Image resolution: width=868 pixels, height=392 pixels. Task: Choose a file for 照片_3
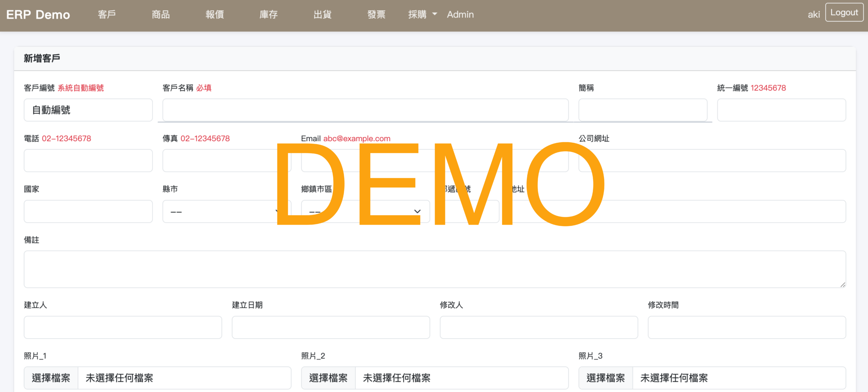[x=606, y=378]
